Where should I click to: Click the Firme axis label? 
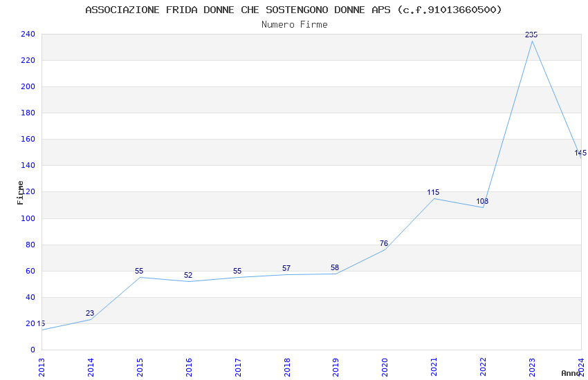pos(20,193)
